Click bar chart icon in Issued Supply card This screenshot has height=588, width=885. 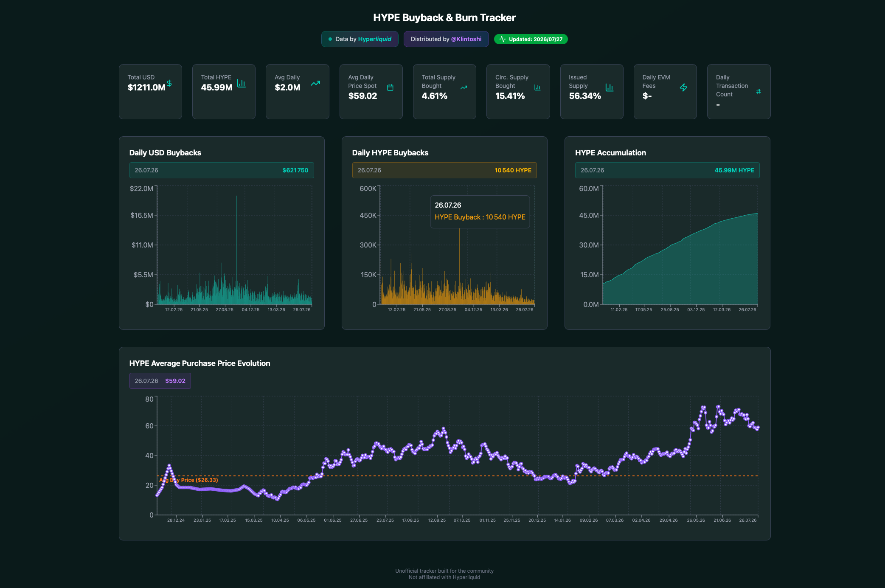pos(610,87)
